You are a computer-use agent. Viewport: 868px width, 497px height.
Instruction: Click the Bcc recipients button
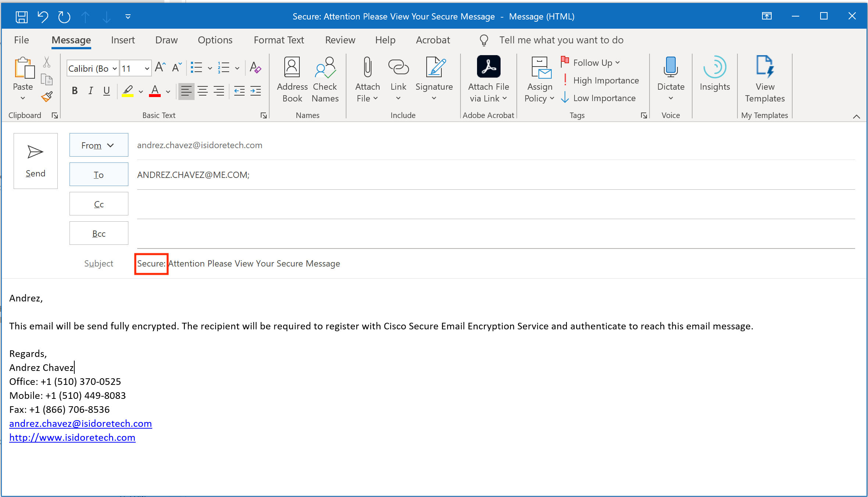99,233
